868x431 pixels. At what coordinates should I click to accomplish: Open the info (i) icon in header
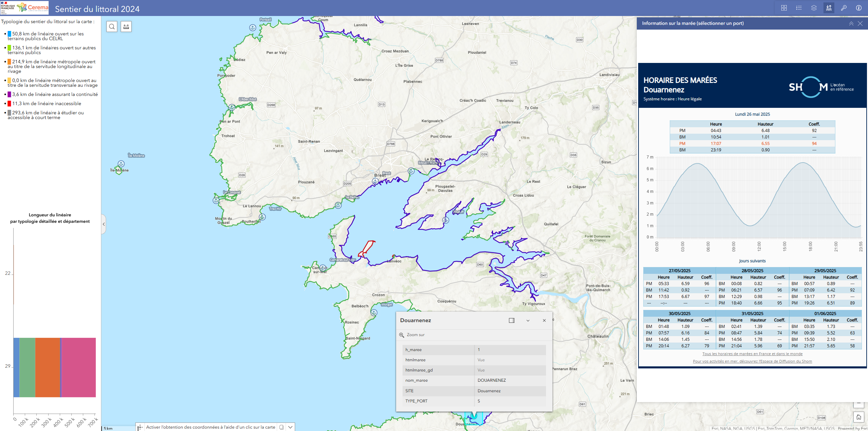tap(859, 8)
